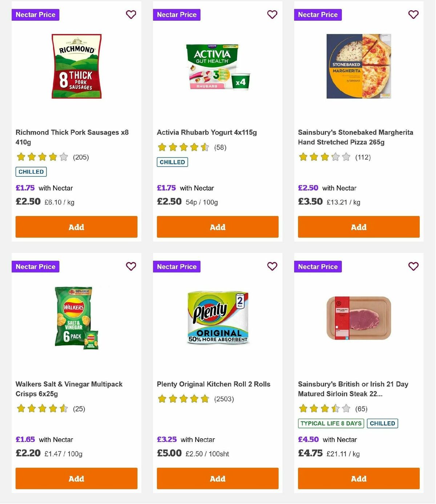Add Activia Rhubarb Yogurt to the basket
This screenshot has width=436, height=504.
(x=217, y=227)
